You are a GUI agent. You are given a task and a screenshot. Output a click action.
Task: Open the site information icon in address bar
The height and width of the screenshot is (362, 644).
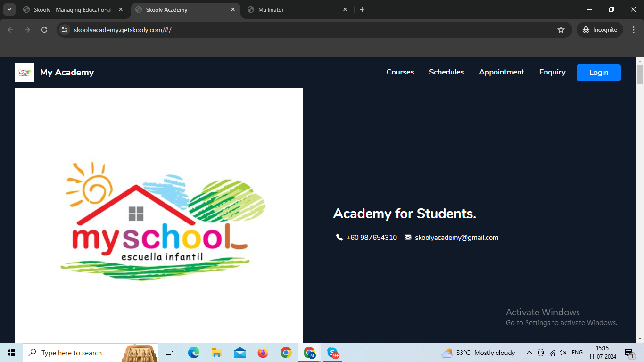pyautogui.click(x=65, y=30)
